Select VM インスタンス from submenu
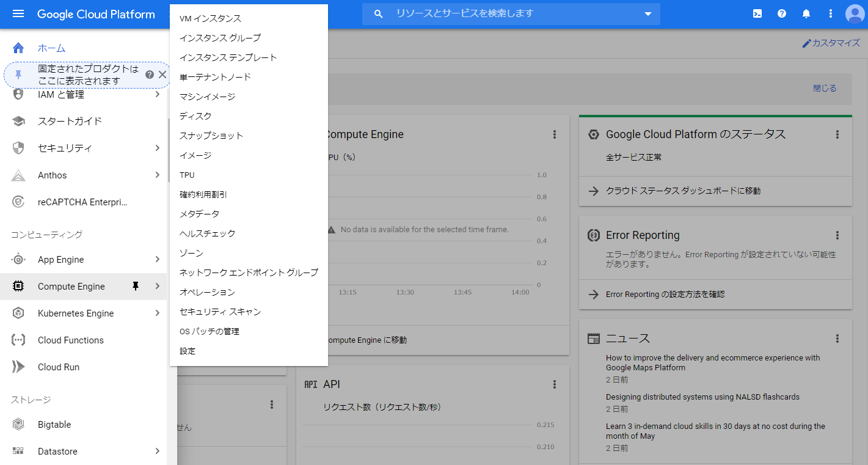The height and width of the screenshot is (465, 868). (249, 19)
